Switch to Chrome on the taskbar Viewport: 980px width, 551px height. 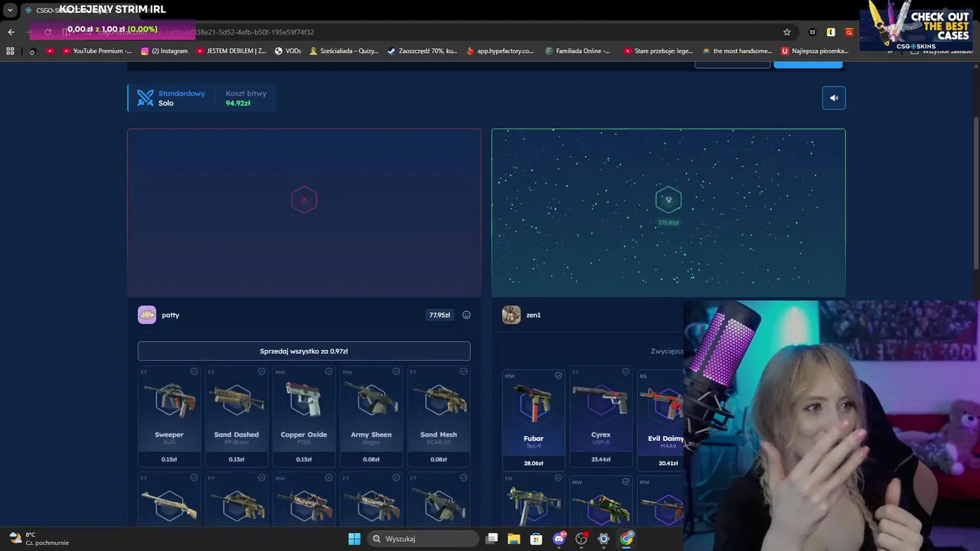tap(626, 539)
